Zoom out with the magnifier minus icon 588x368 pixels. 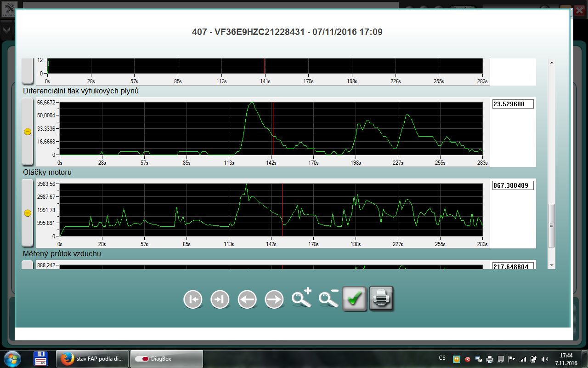(328, 298)
